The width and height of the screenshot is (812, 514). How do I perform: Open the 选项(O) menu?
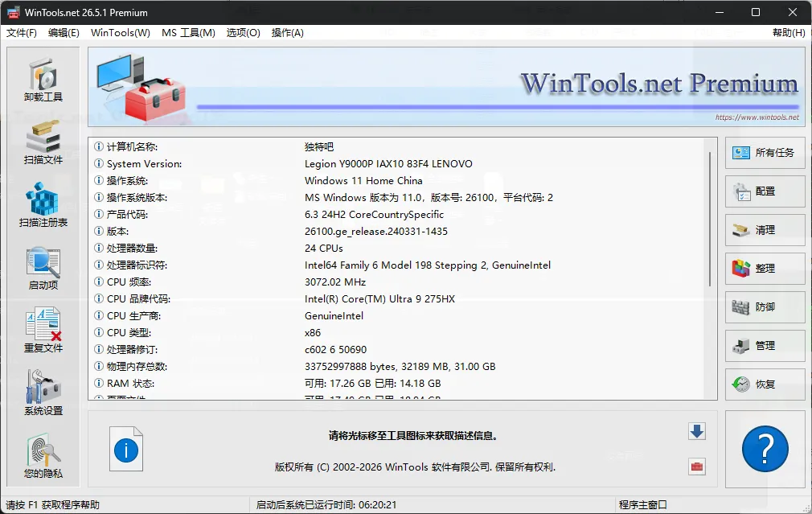pos(243,33)
